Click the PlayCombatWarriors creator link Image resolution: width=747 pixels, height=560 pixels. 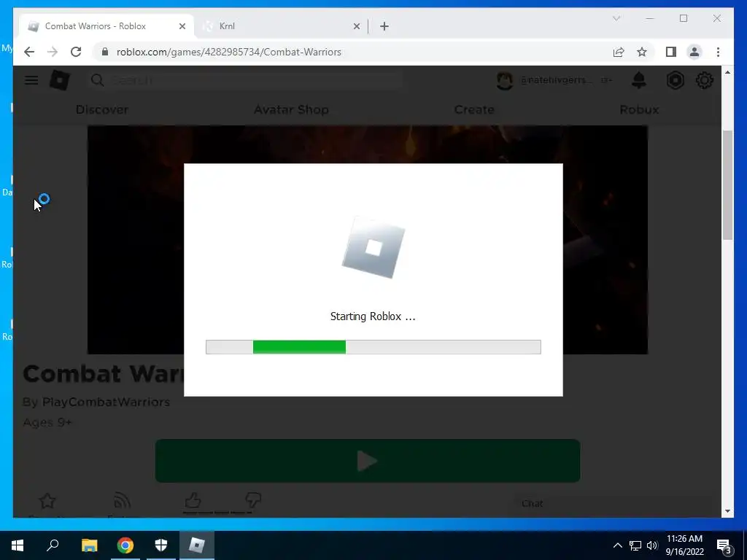click(106, 402)
